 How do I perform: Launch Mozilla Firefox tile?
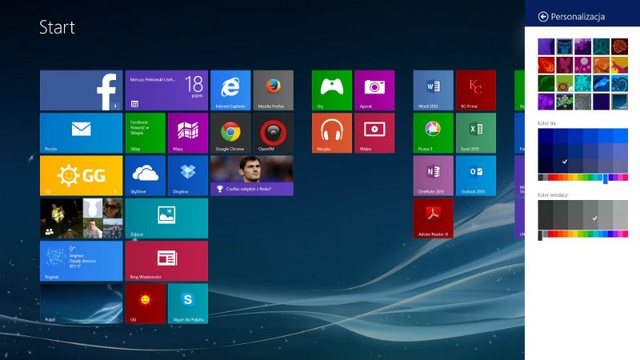click(x=273, y=90)
